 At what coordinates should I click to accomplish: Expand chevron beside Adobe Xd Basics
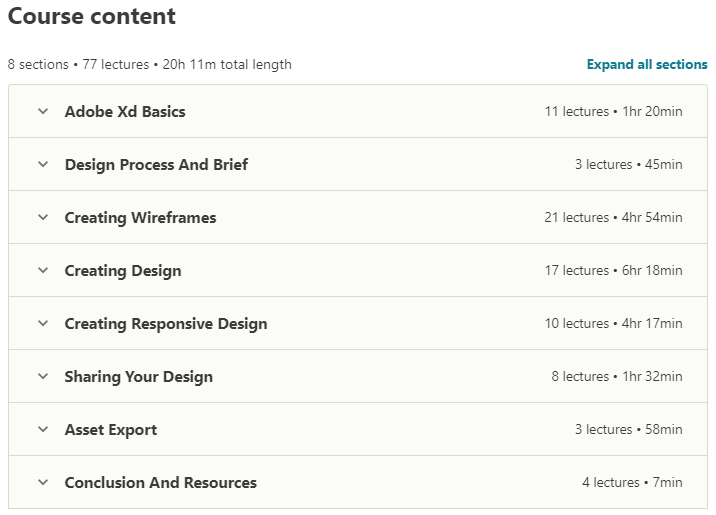coord(43,111)
